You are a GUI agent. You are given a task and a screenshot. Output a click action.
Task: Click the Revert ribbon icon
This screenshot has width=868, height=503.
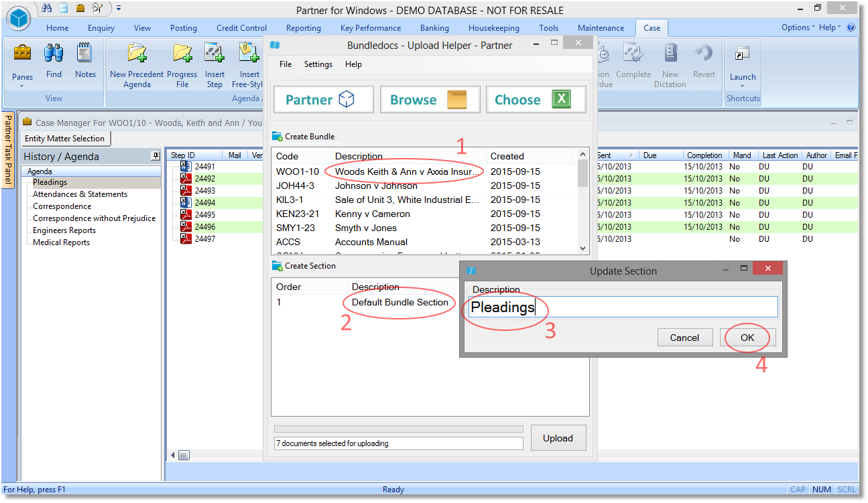(704, 52)
